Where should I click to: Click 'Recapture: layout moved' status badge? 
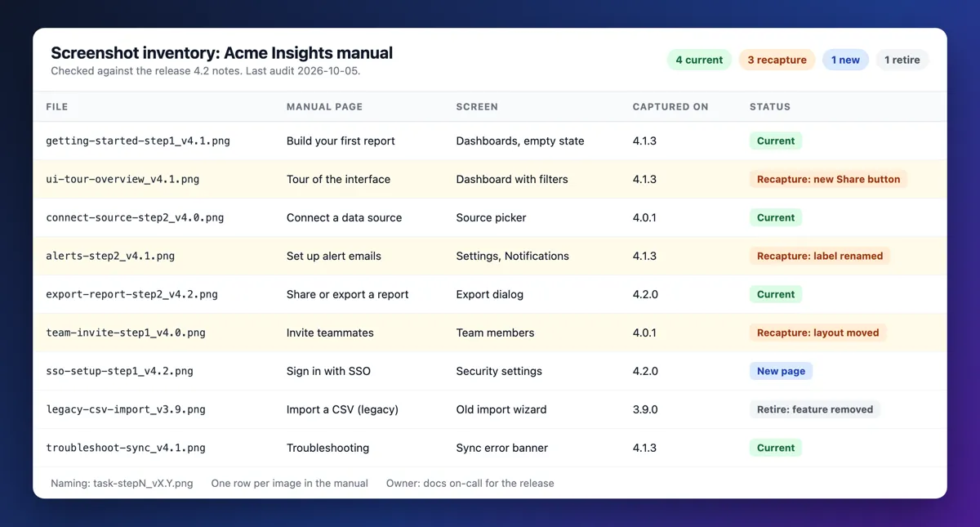(x=817, y=333)
